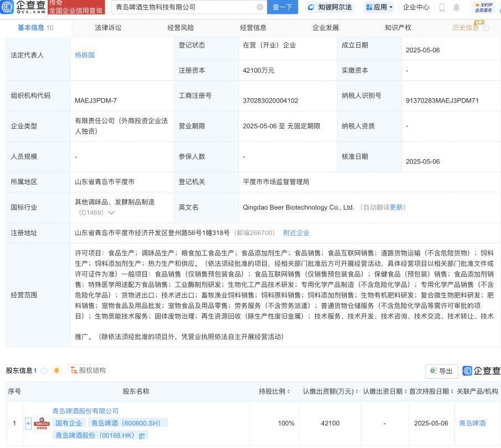
Task: Click the 导出 export button
Action: click(442, 371)
